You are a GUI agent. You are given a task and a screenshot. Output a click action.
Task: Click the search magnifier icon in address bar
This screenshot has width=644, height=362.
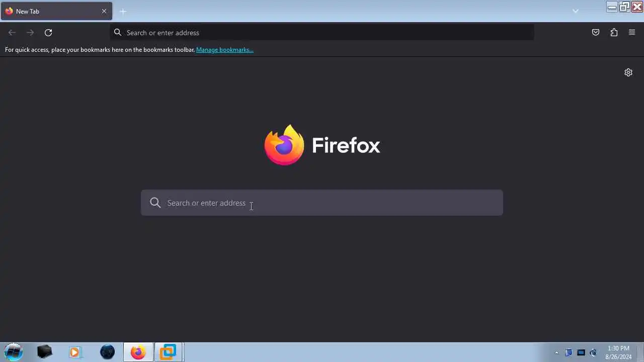[x=118, y=33]
